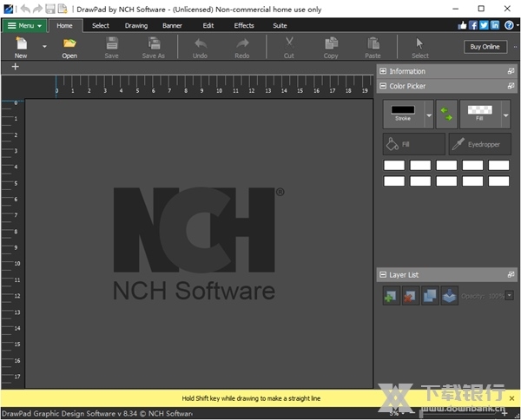The image size is (521, 420).
Task: Delete the selected layer icon
Action: (x=410, y=296)
